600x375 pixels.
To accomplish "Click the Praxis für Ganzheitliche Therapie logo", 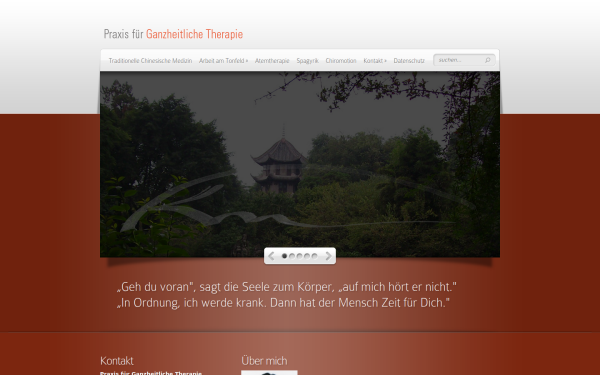I will click(x=173, y=34).
